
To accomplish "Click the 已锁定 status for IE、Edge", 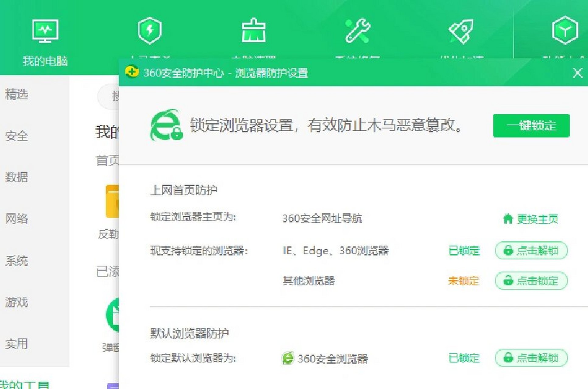I will pos(464,251).
